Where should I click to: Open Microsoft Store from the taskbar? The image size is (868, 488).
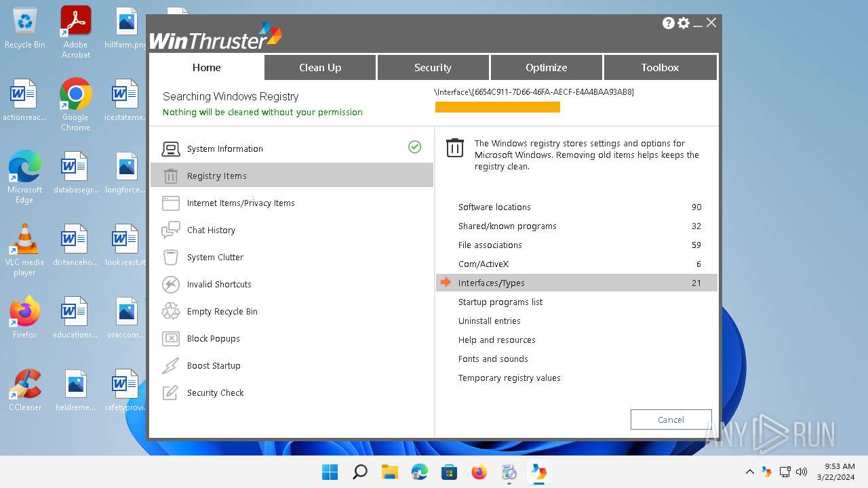[449, 472]
